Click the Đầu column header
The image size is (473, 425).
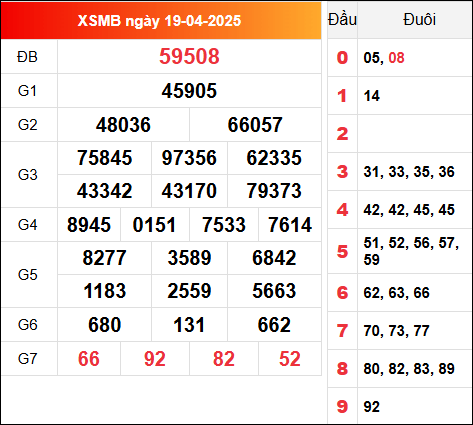pyautogui.click(x=342, y=19)
